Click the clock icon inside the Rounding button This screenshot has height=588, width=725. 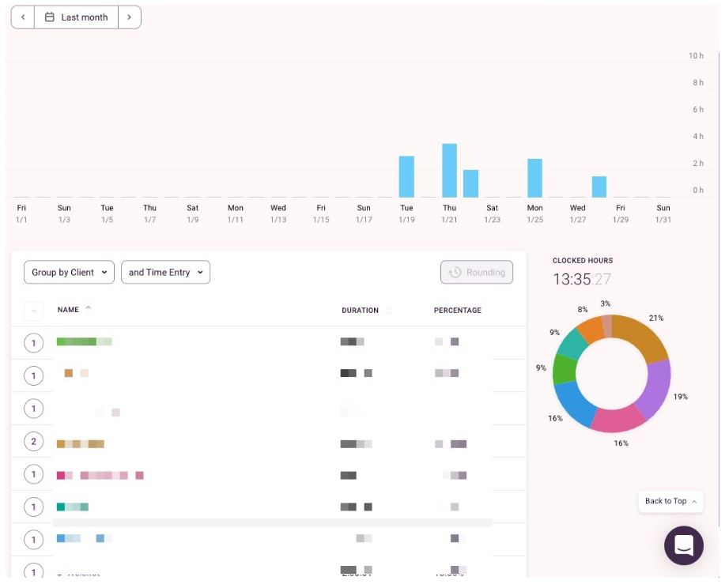pos(455,272)
